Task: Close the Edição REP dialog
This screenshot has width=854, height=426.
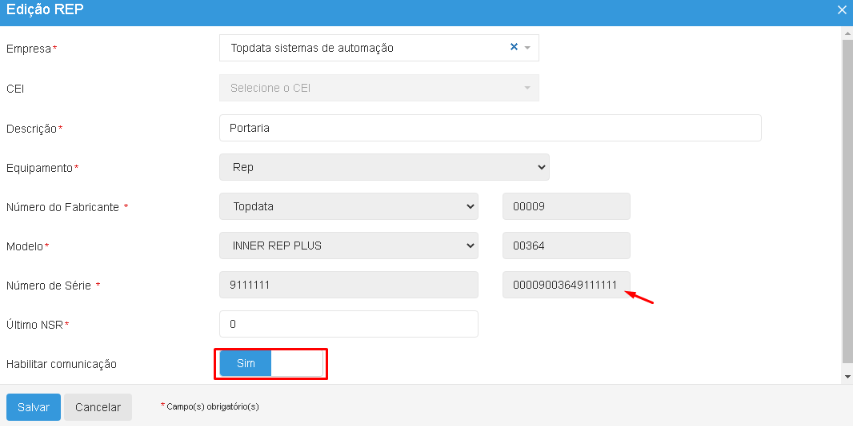Action: point(843,9)
